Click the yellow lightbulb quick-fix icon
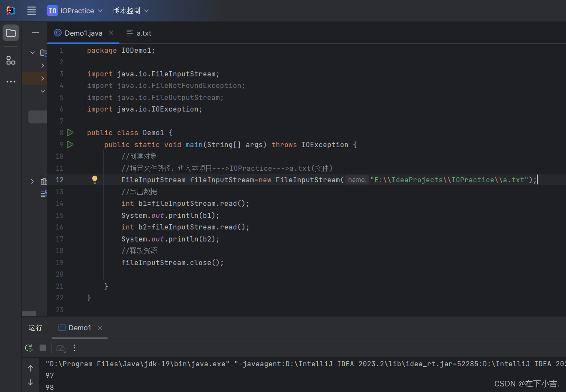This screenshot has height=392, width=566. pos(95,179)
